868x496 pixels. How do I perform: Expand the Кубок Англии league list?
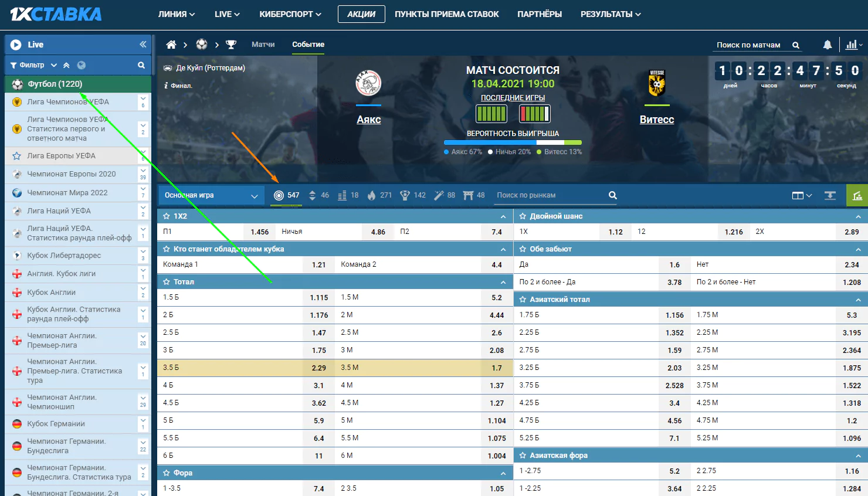[143, 292]
